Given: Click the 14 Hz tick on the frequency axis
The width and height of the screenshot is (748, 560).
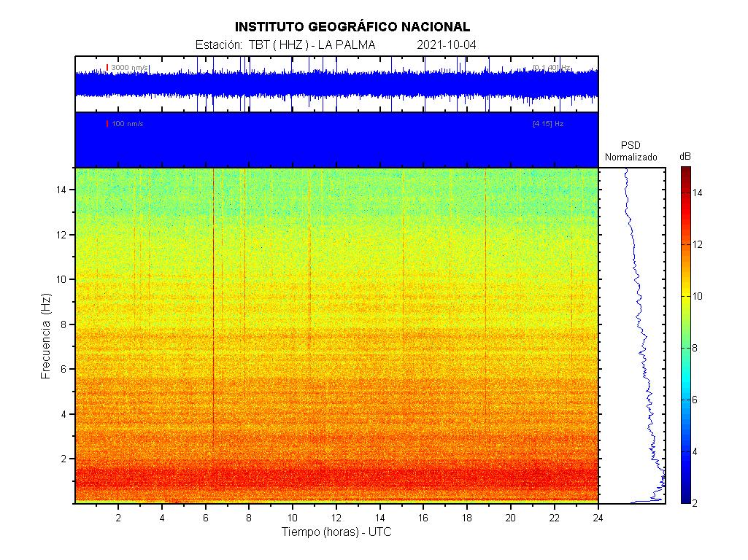Looking at the screenshot, I should [61, 190].
